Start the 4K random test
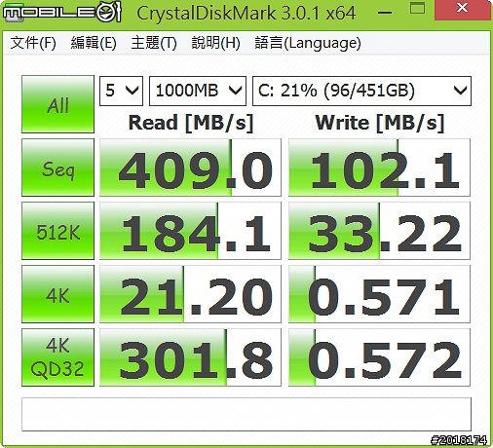The height and width of the screenshot is (448, 493). pyautogui.click(x=57, y=294)
